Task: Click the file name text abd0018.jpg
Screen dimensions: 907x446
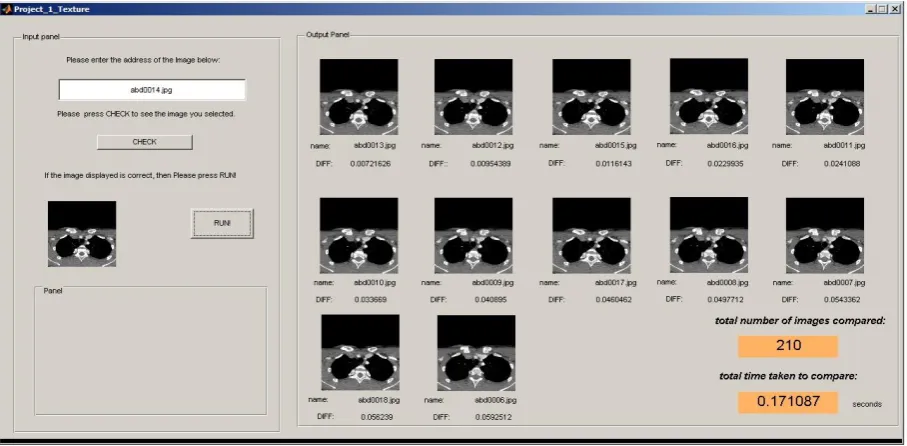Action: (x=379, y=400)
